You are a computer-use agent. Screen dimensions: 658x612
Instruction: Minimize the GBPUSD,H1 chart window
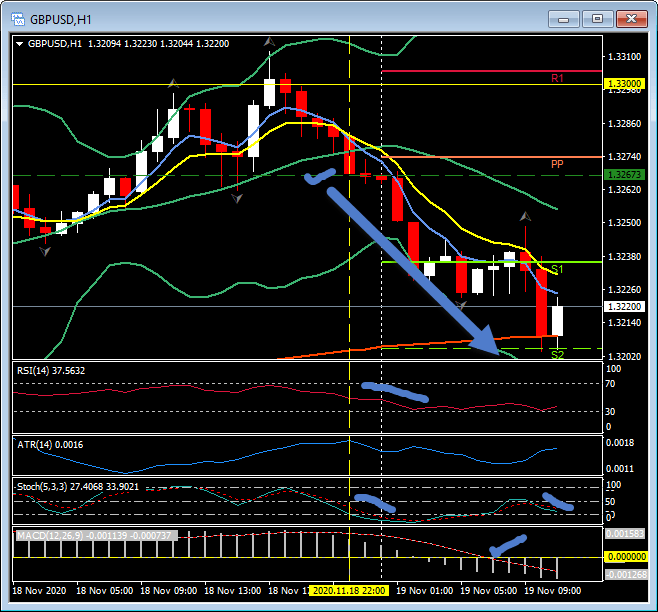pyautogui.click(x=563, y=19)
